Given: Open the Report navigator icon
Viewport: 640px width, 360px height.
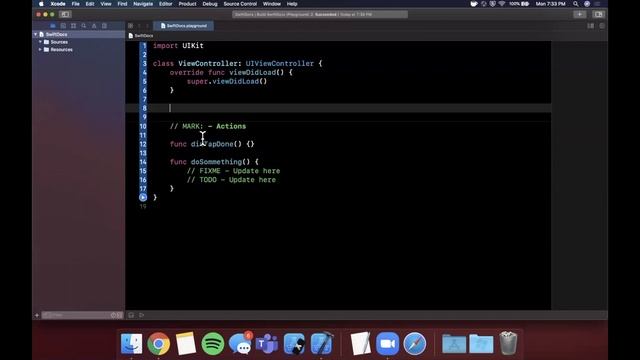Looking at the screenshot, I should 104,26.
